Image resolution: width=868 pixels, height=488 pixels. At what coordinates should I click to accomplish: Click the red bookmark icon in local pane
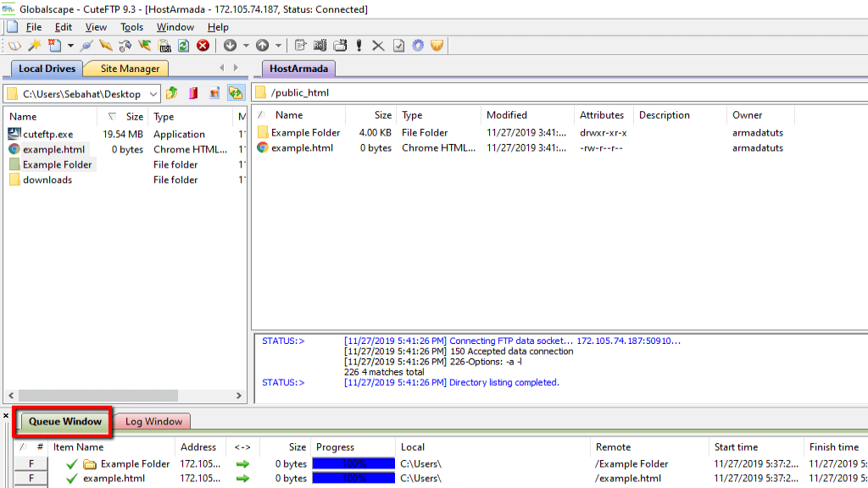click(x=193, y=93)
